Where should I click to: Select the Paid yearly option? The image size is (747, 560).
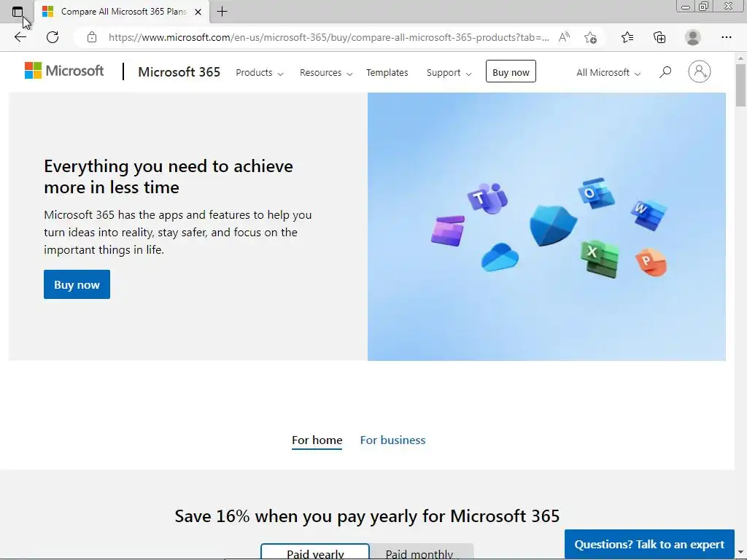(315, 552)
